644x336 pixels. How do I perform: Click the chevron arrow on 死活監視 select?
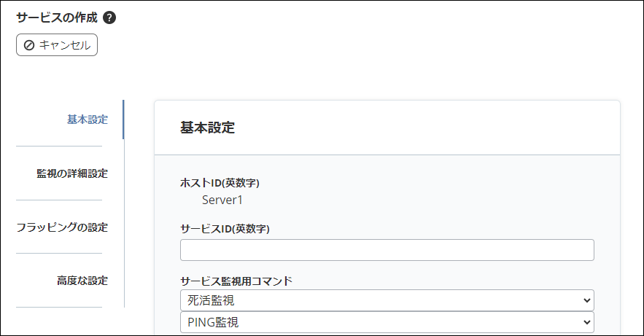587,300
